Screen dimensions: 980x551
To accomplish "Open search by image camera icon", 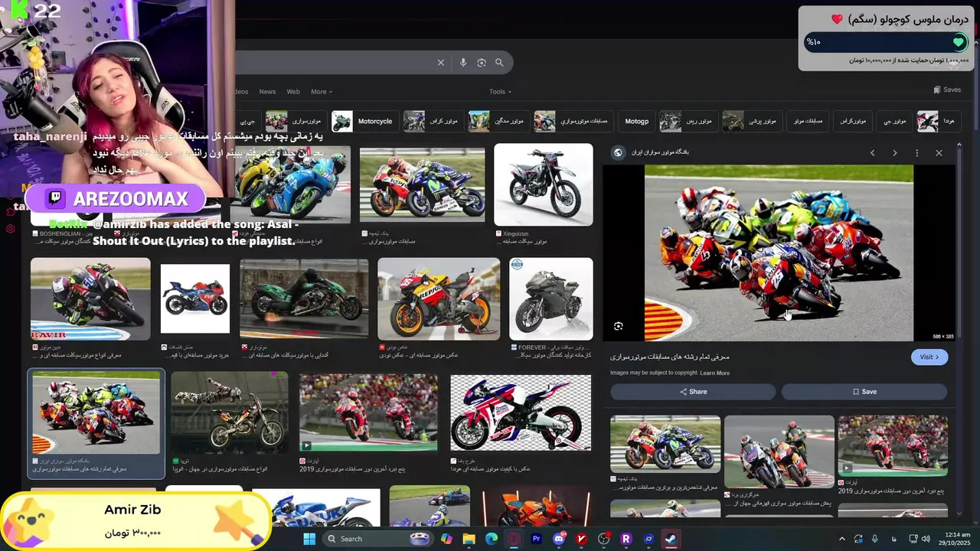I will coord(481,63).
